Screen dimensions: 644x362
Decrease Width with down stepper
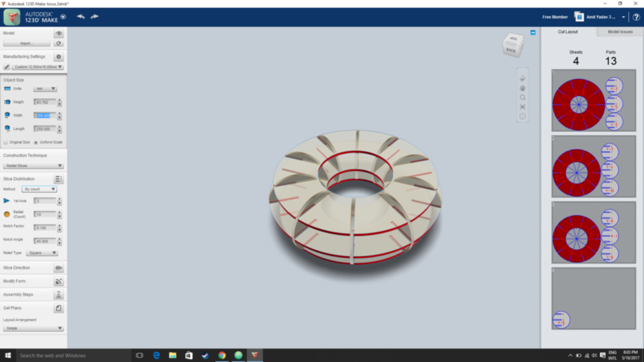[x=60, y=118]
